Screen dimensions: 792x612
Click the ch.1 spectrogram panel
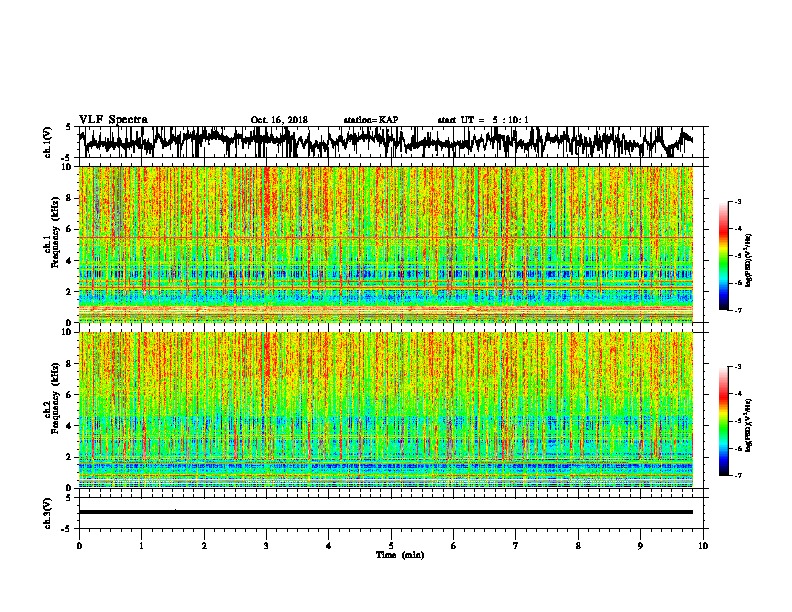pos(386,244)
